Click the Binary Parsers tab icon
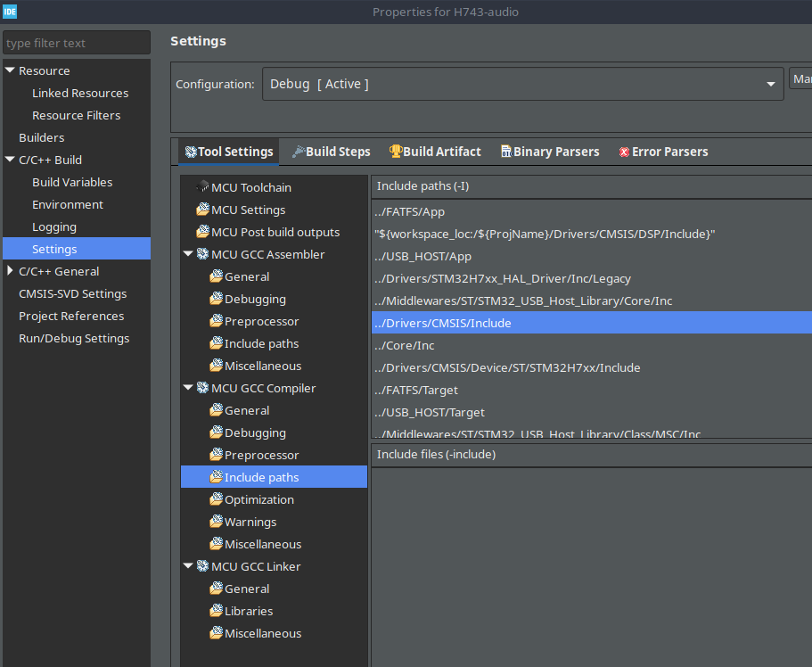Image resolution: width=812 pixels, height=667 pixels. tap(505, 152)
